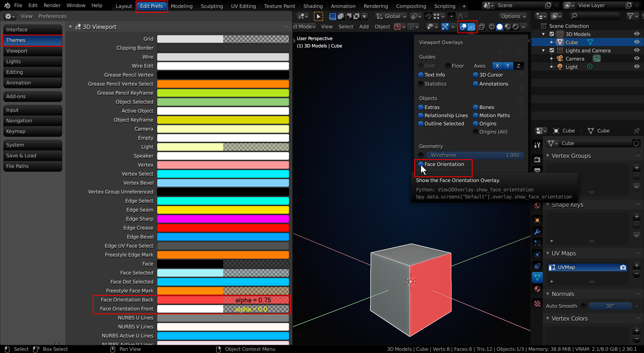
Task: Enable the Statistics overlay checkbox
Action: pyautogui.click(x=421, y=84)
